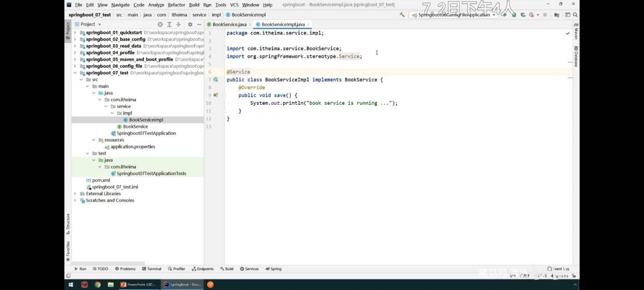
Task: Collapse the main folder node
Action: [88, 86]
